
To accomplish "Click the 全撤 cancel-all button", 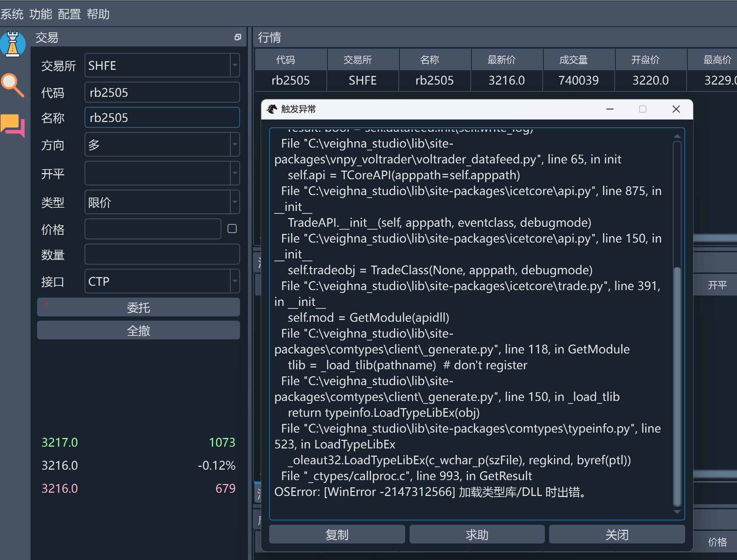I will pyautogui.click(x=139, y=330).
